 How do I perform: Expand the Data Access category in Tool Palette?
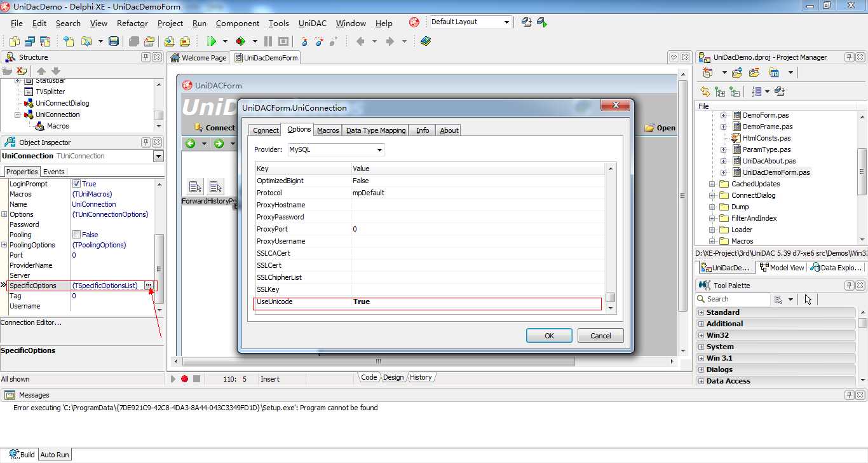[701, 381]
